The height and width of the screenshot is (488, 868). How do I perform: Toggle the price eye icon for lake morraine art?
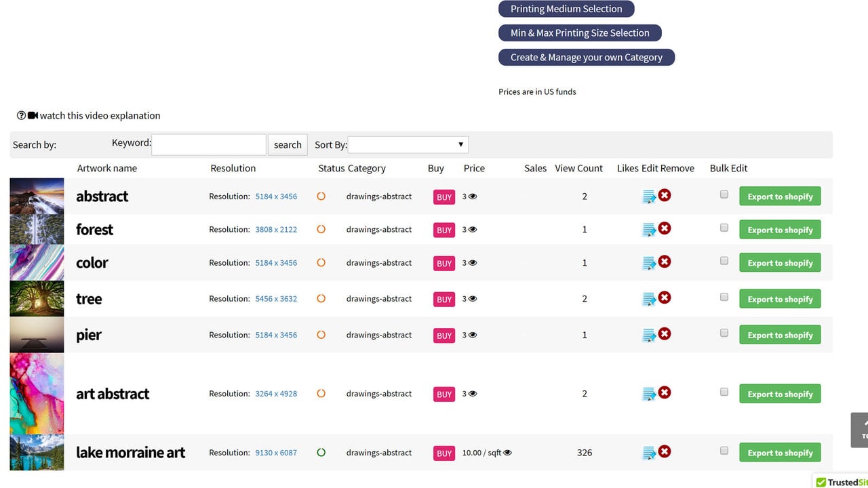(x=507, y=453)
